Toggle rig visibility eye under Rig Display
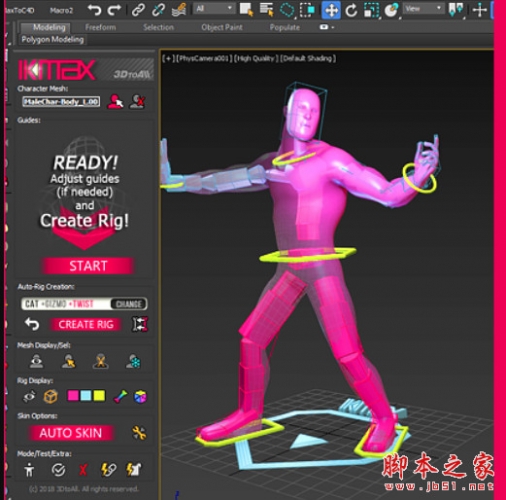This screenshot has width=506, height=500. (x=29, y=396)
